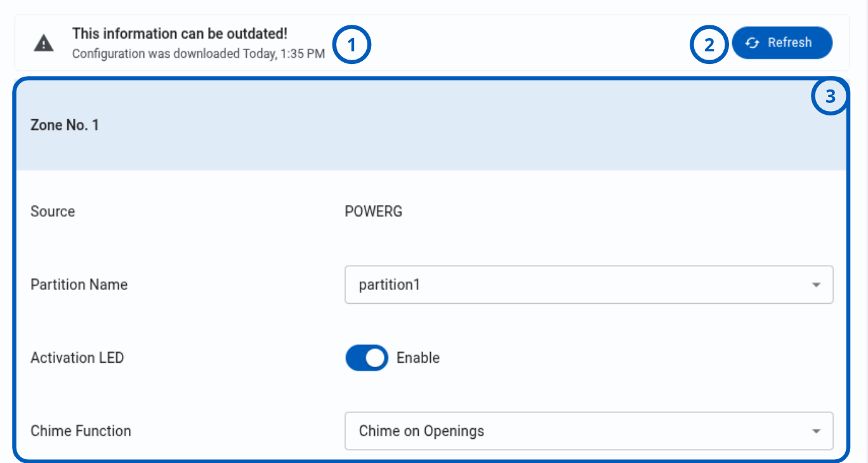Click the Source label
The image size is (868, 463).
[x=53, y=211]
